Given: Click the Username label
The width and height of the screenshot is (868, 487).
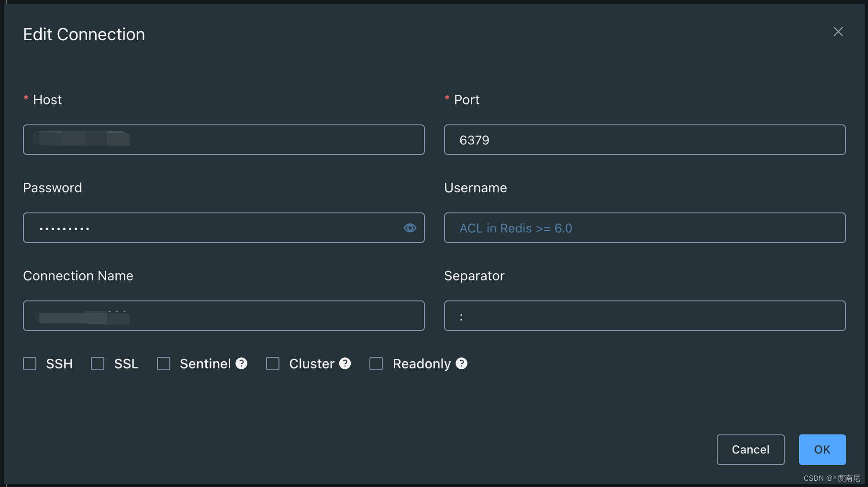Looking at the screenshot, I should pos(475,188).
